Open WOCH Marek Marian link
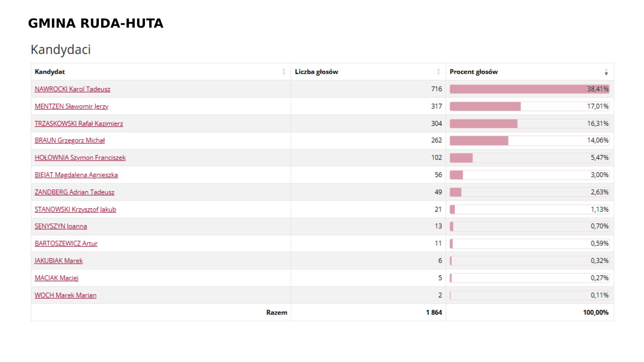 point(65,295)
